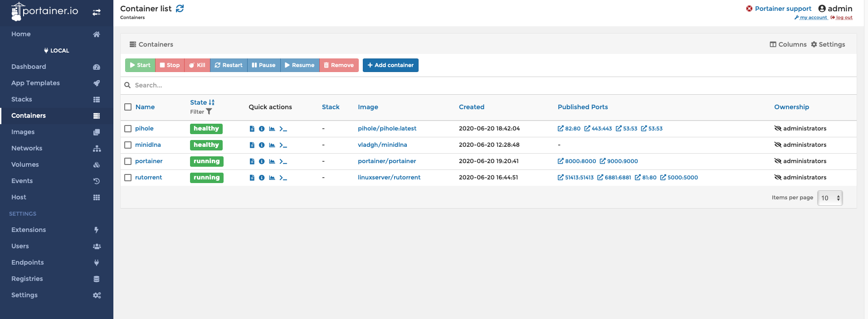Open logs icon for portainer container
Viewport: 868px width, 319px height.
pyautogui.click(x=252, y=161)
